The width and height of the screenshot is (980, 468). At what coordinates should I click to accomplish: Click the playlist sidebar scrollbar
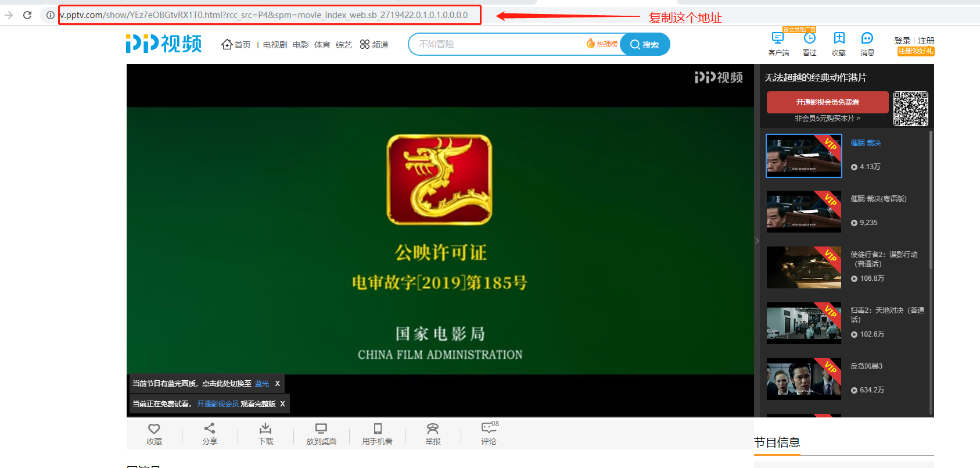point(931,199)
